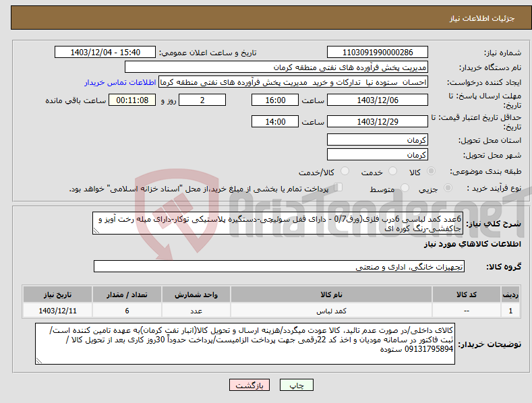Click the quantity cell showing 6

[x=127, y=311]
